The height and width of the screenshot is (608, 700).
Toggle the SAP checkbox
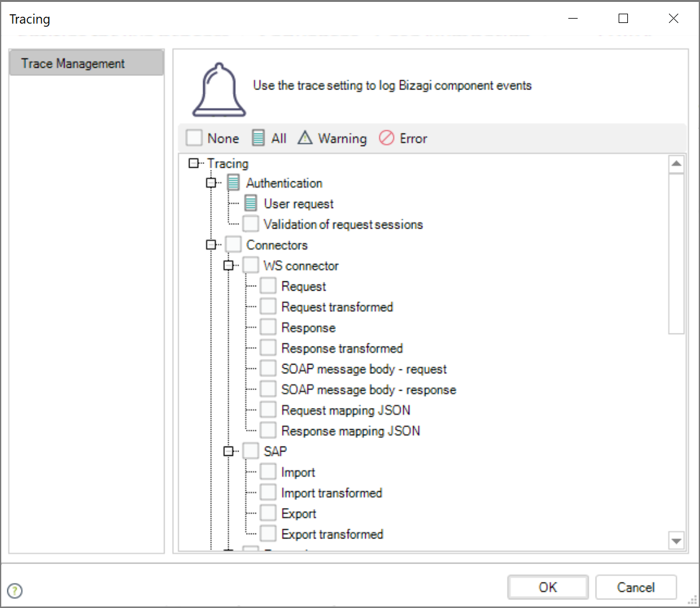pos(250,451)
